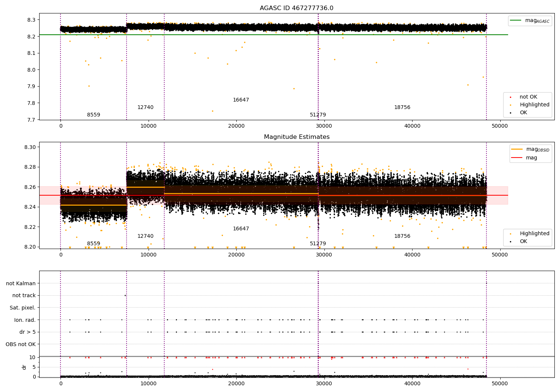This screenshot has height=392, width=560.
Task: Click the rotated 'dr' axis label
Action: click(24, 367)
